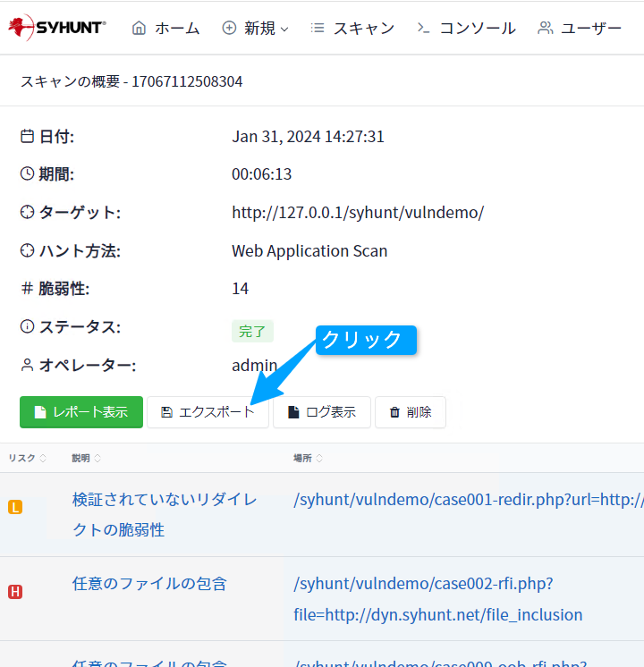The image size is (644, 667).
Task: Click the save disk icon in エクスポート
Action: [x=166, y=412]
